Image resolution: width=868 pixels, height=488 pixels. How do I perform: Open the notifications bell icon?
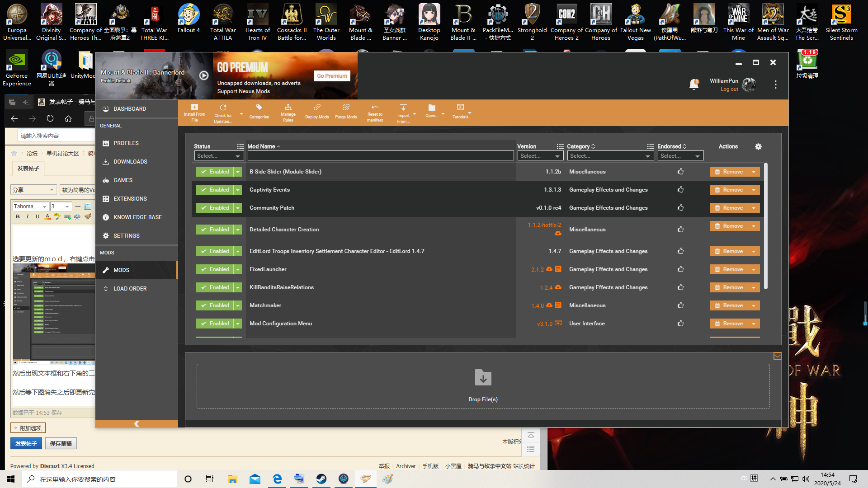pos(694,84)
